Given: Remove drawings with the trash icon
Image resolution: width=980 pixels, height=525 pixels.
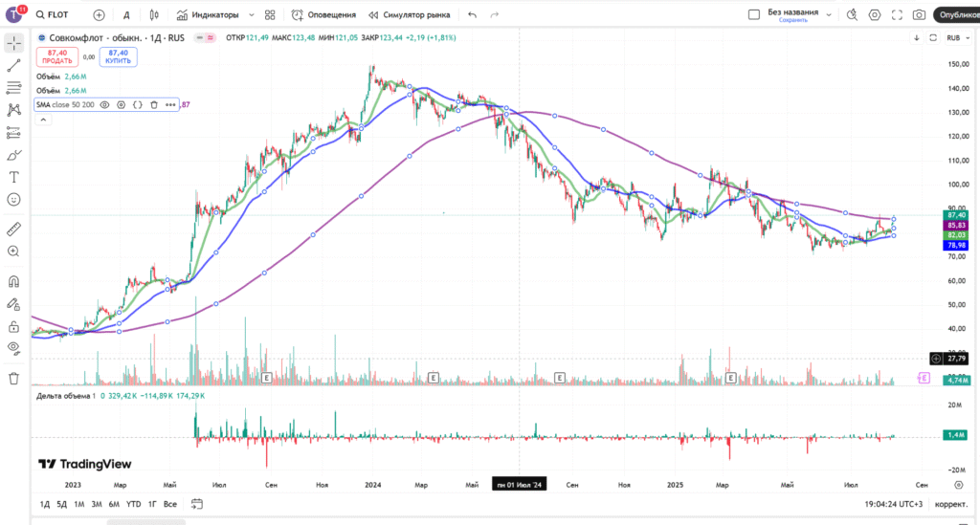Looking at the screenshot, I should tap(13, 379).
